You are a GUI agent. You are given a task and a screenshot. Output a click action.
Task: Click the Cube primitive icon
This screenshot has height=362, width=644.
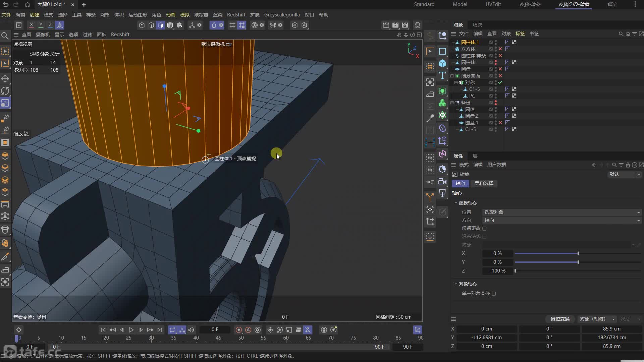click(x=442, y=63)
